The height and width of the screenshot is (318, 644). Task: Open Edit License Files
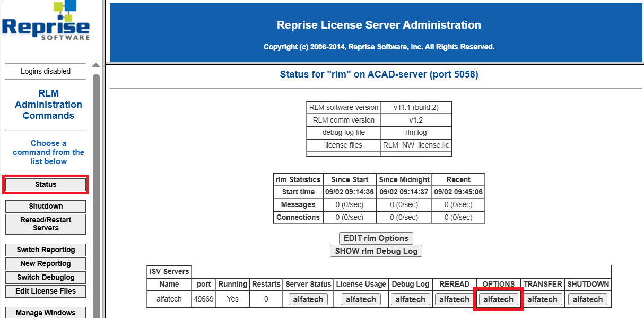(46, 291)
